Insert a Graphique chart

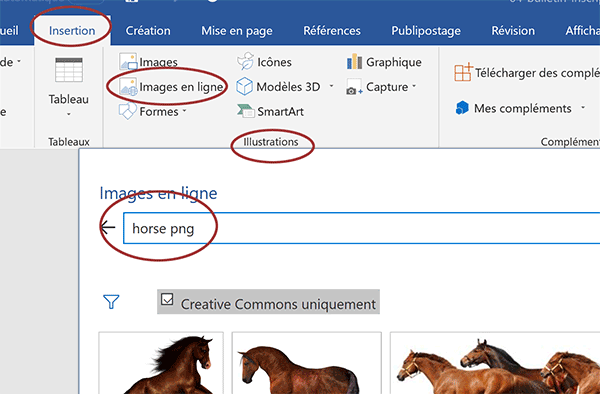(384, 62)
